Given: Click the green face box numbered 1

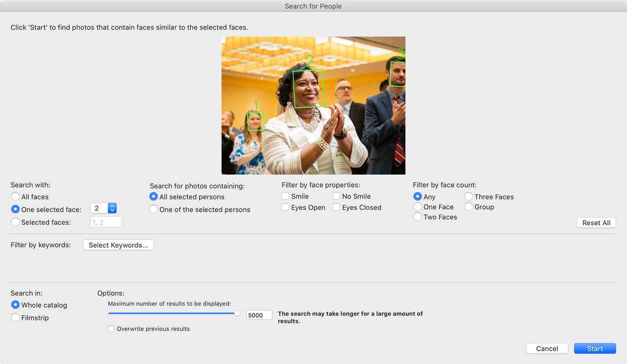Looking at the screenshot, I should tap(255, 121).
